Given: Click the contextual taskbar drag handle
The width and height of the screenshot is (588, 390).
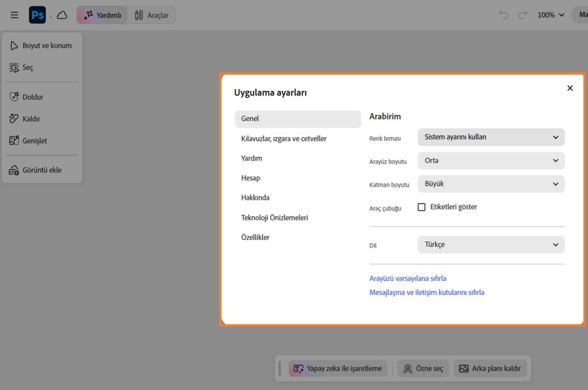Looking at the screenshot, I should point(280,368).
